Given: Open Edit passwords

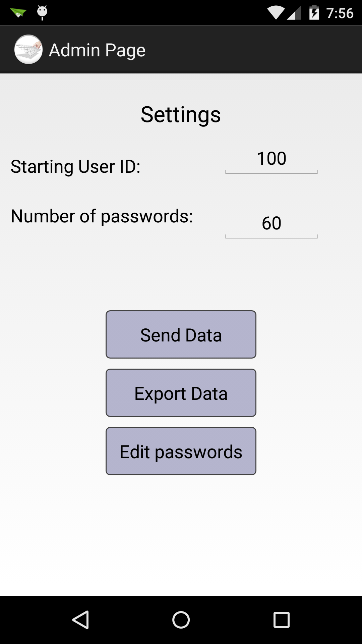Looking at the screenshot, I should 181,451.
